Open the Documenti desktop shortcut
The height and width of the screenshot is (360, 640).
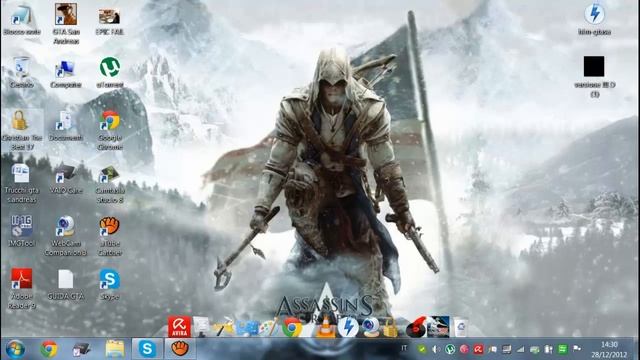click(66, 126)
